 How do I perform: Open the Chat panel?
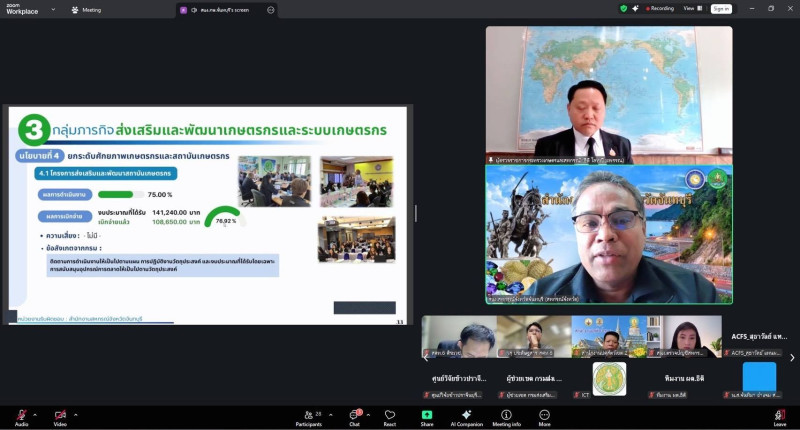(x=354, y=415)
